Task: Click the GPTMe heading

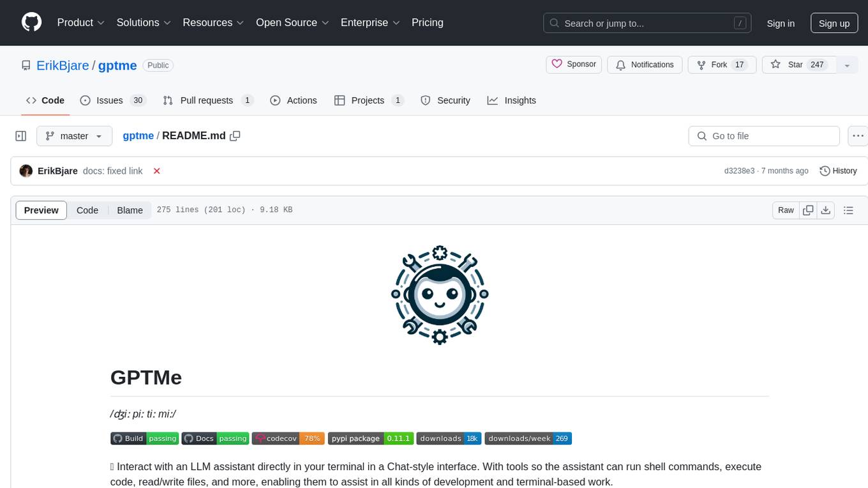Action: click(146, 377)
